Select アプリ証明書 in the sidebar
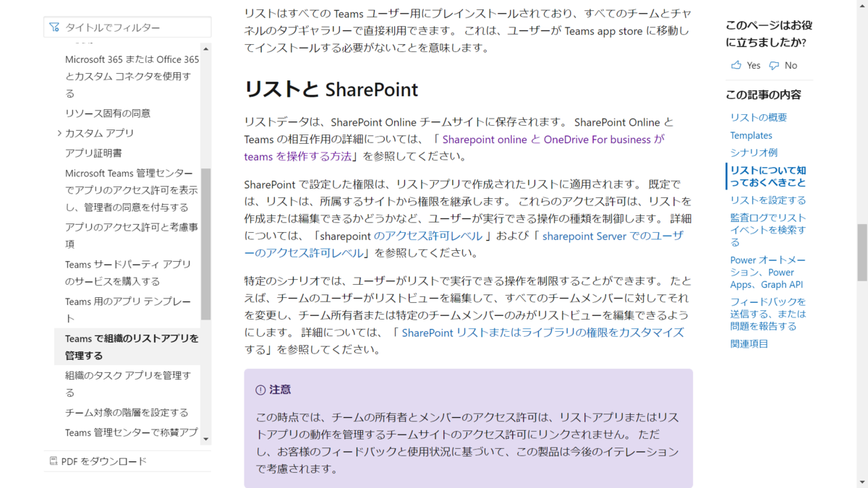868x488 pixels. click(x=93, y=153)
